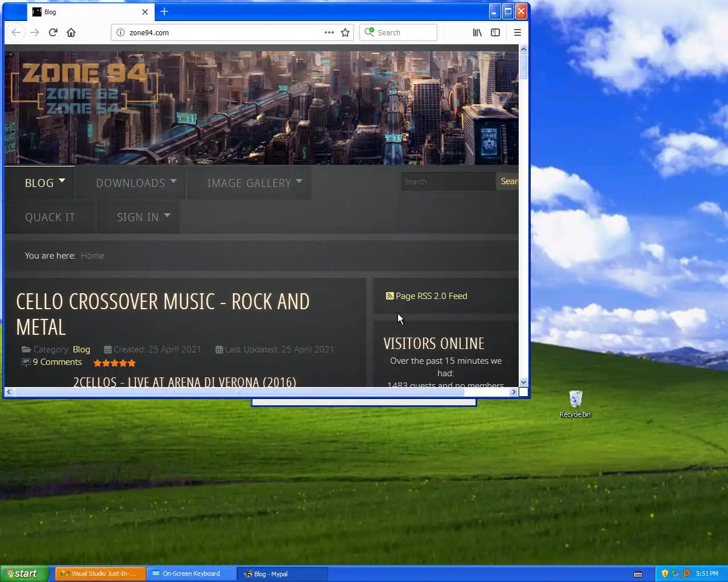The image size is (728, 582).
Task: Follow the Home breadcrumb link
Action: [92, 256]
